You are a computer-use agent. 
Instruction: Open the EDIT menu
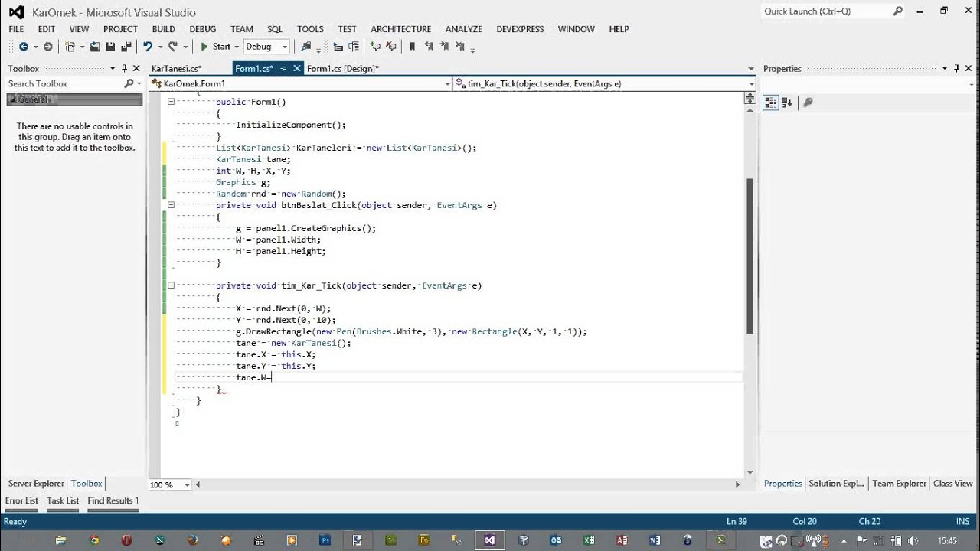click(x=47, y=29)
